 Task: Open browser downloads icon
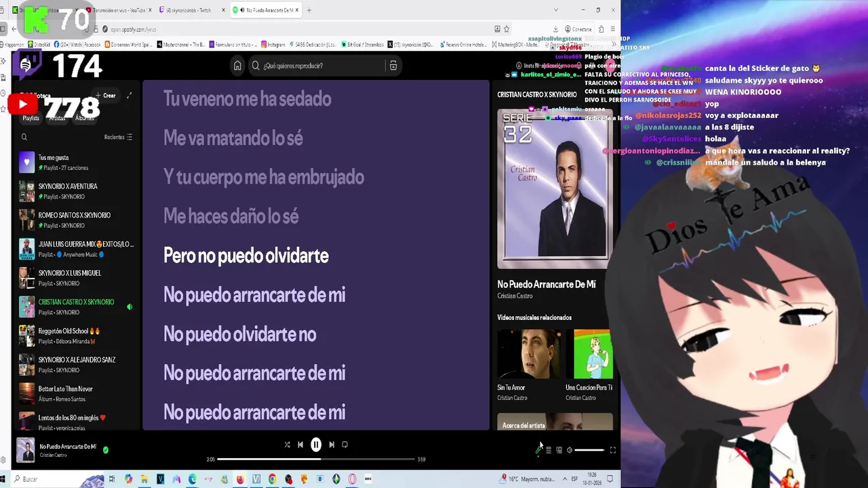(555, 29)
